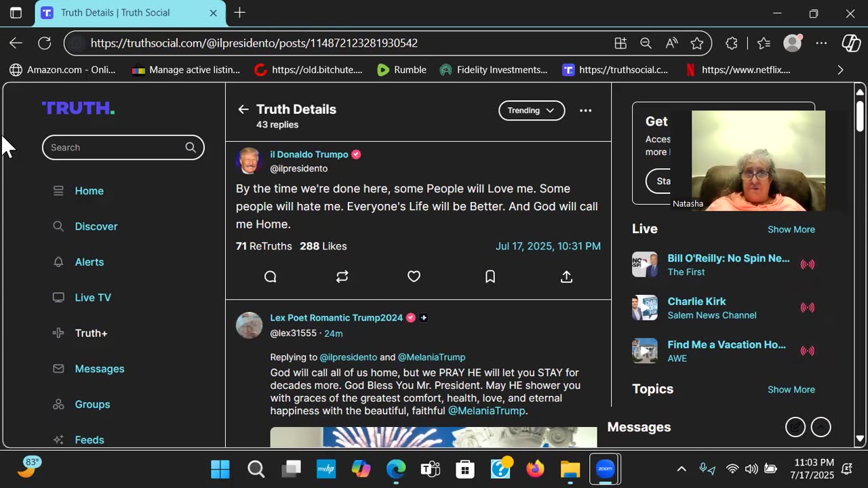The image size is (868, 488).
Task: Click the read aloud icon in the address bar
Action: point(671,43)
